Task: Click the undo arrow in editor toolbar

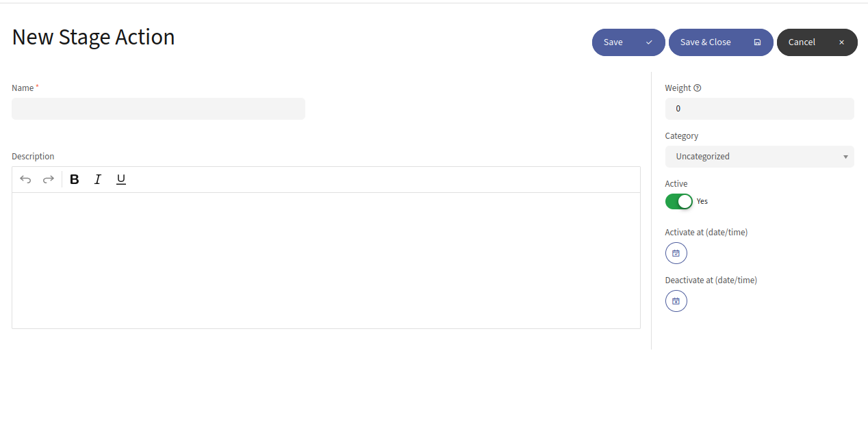Action: [25, 179]
